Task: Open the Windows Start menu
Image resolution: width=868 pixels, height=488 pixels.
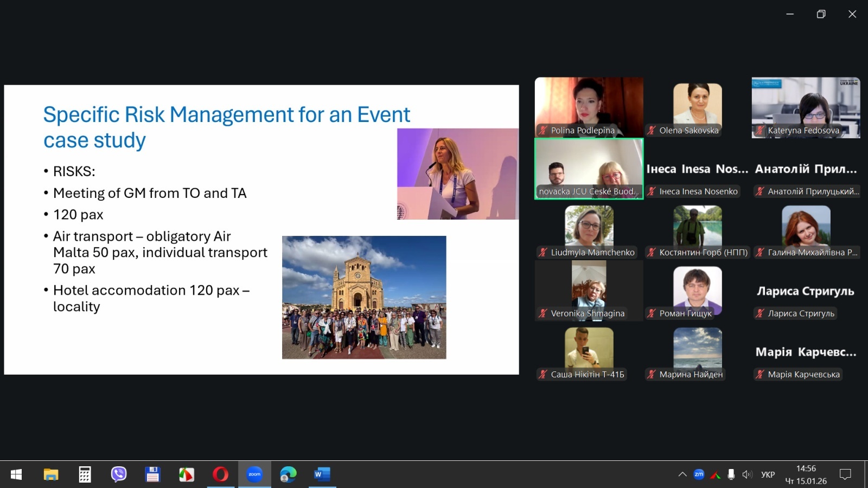Action: pos(16,474)
